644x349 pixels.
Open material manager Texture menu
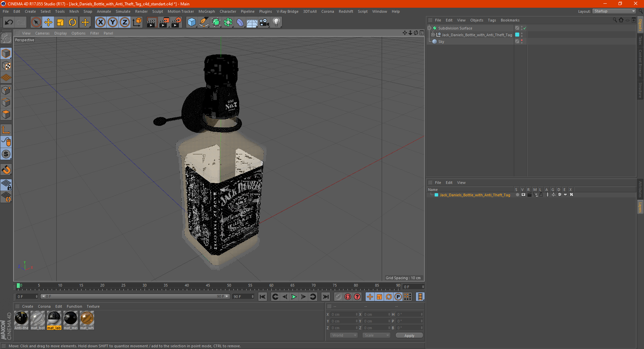[x=93, y=306]
